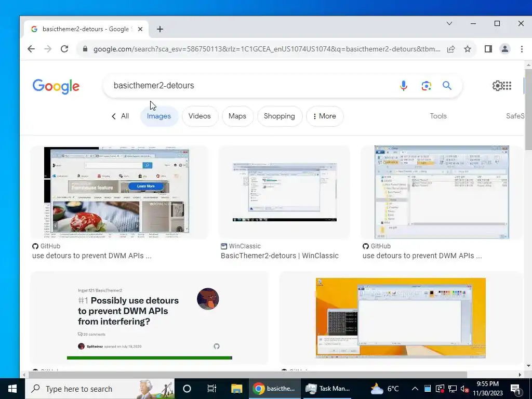Viewport: 532px width, 399px height.
Task: Switch to All results tab
Action: [x=121, y=116]
